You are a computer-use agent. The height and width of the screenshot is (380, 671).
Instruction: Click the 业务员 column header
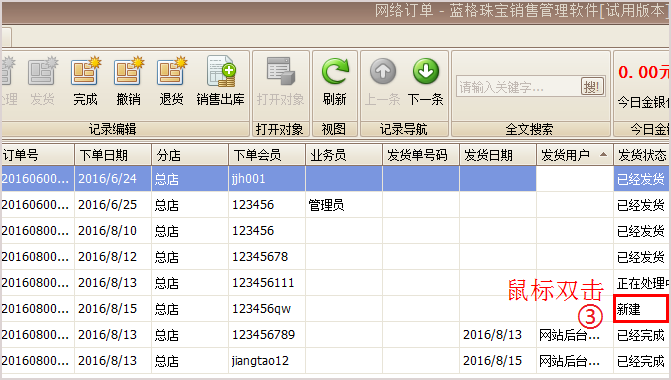pos(344,155)
